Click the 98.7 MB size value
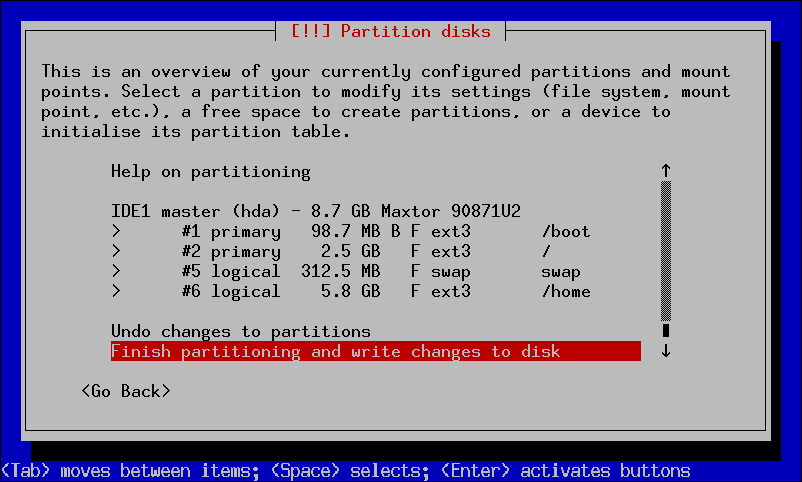Viewport: 802px width, 482px height. (x=346, y=231)
